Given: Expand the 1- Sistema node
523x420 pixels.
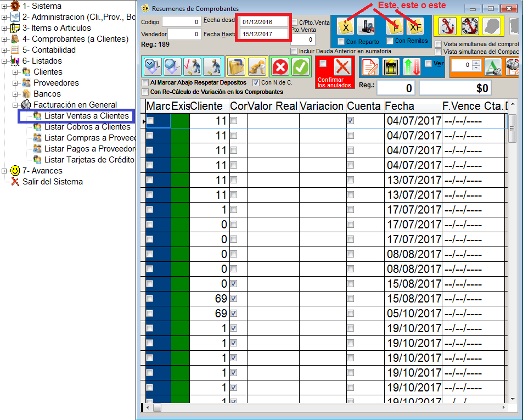Looking at the screenshot, I should [x=4, y=6].
